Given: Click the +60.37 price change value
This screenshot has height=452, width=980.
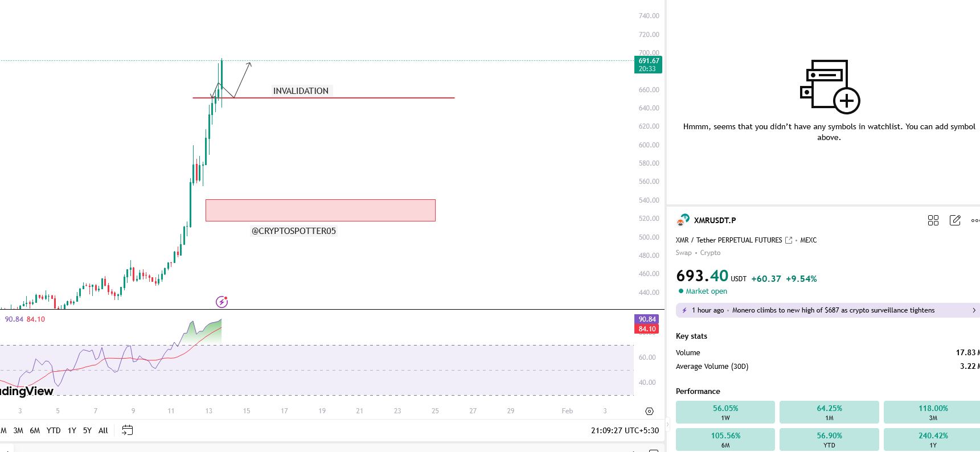Looking at the screenshot, I should [766, 279].
